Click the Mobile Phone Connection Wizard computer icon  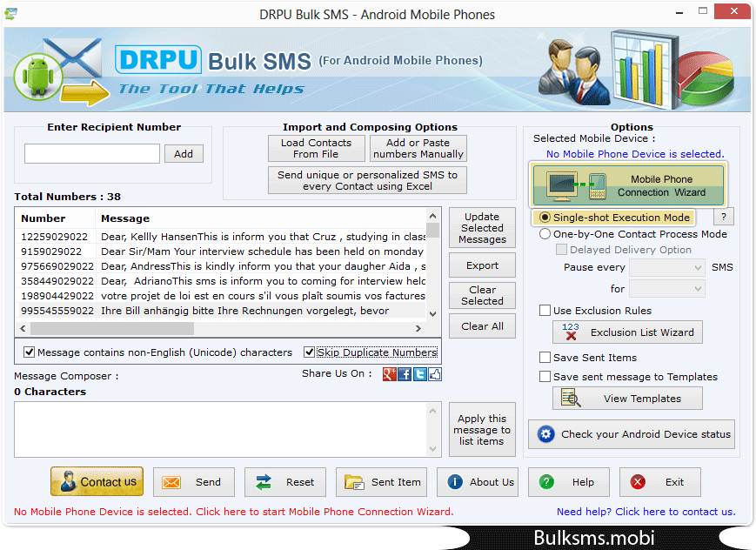[x=562, y=186]
